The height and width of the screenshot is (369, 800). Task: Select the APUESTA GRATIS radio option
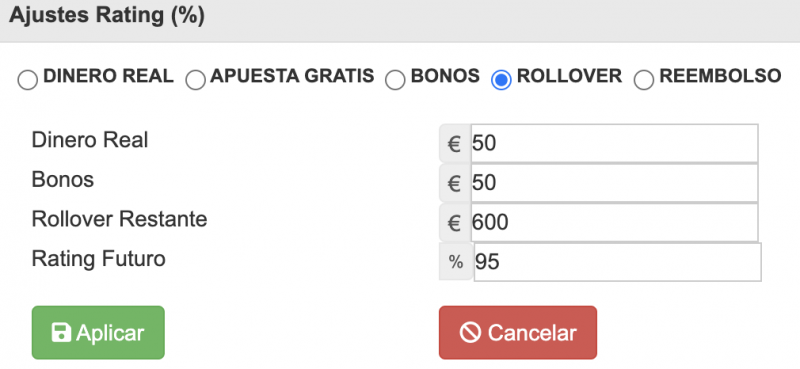point(195,80)
